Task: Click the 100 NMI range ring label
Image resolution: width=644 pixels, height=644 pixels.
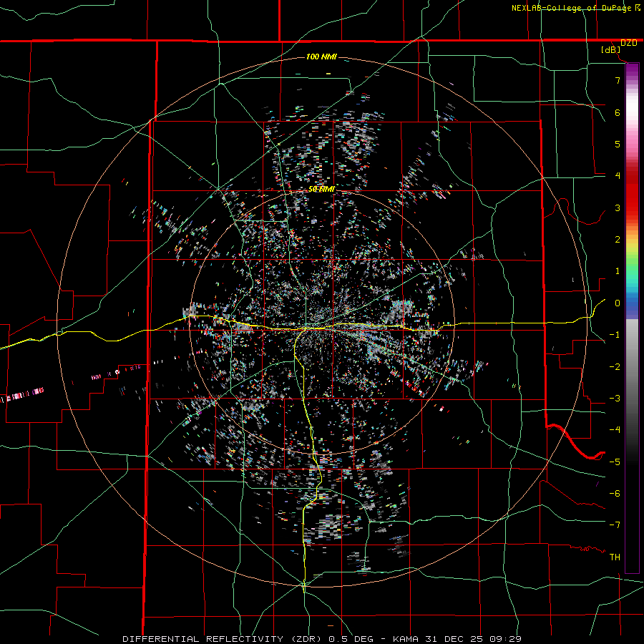Action: point(321,57)
